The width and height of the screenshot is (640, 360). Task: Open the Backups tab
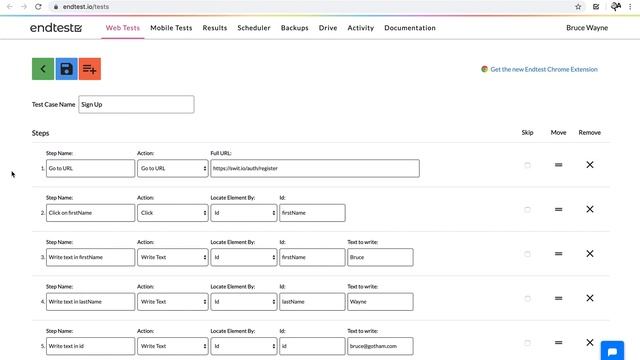pos(294,28)
